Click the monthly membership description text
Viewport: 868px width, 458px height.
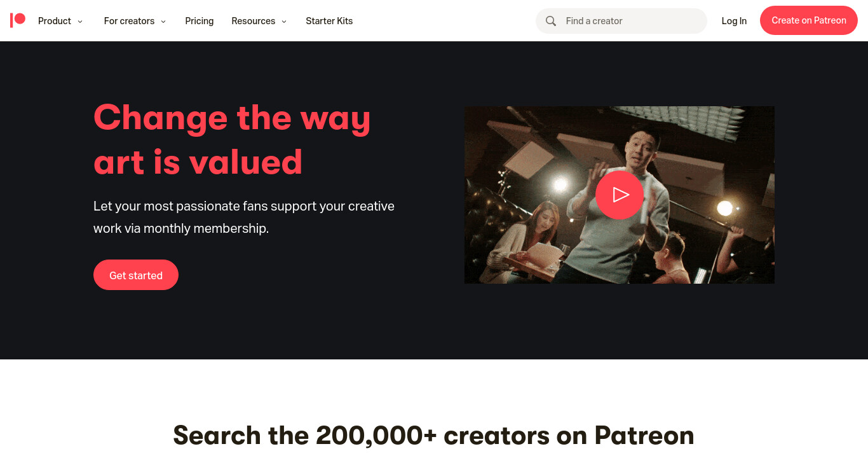[x=244, y=217]
